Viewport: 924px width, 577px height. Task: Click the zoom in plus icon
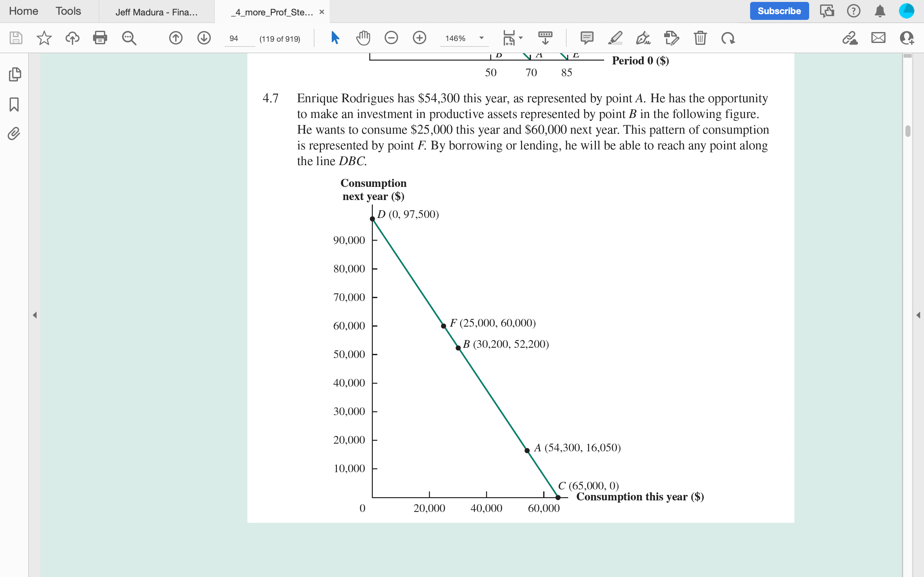[419, 38]
